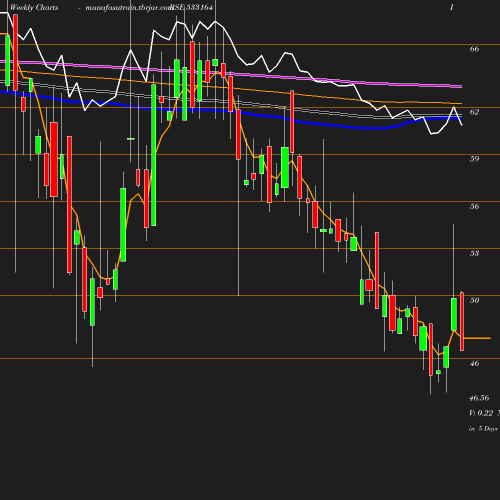Click the "V: 0.22" volume readout
The image size is (500, 500).
click(481, 413)
